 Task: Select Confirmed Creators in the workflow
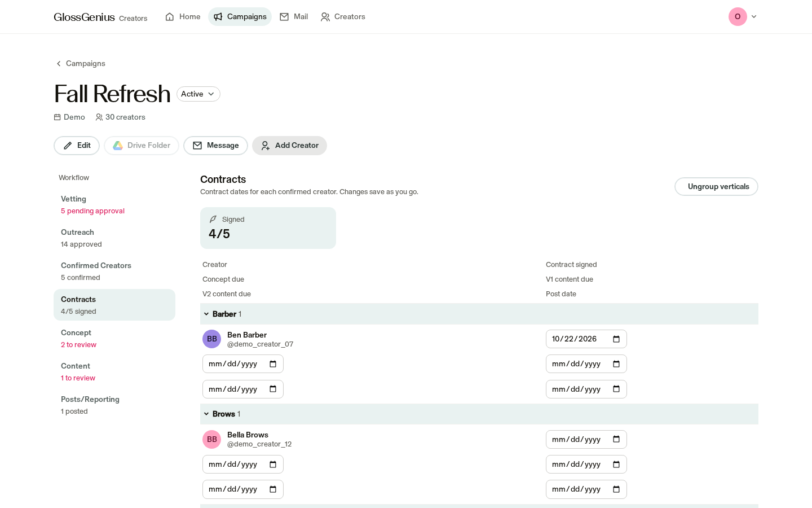[x=114, y=271]
